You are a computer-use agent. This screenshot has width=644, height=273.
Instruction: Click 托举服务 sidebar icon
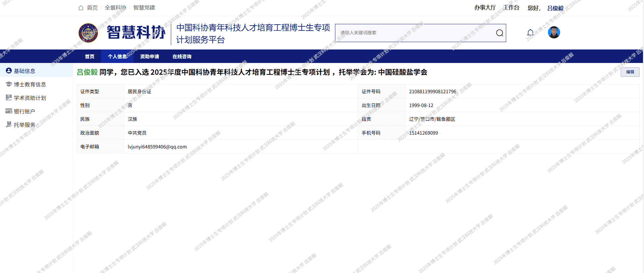[9, 125]
